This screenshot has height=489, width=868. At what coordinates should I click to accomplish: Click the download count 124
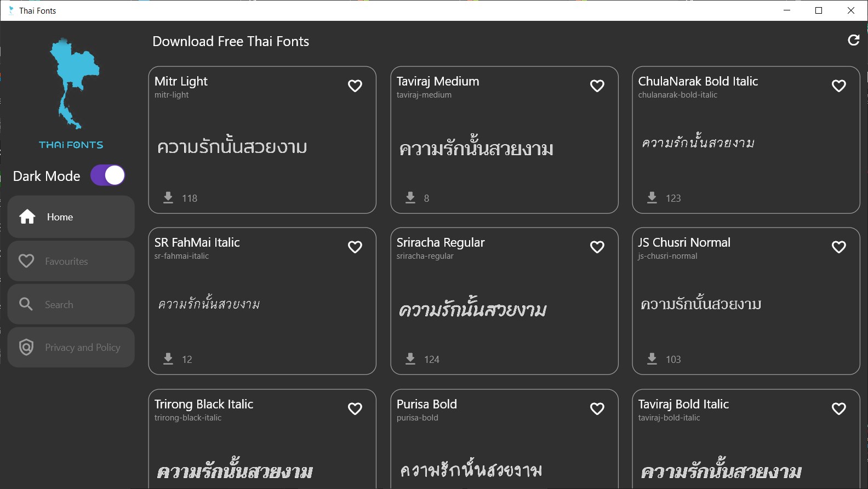[432, 360]
